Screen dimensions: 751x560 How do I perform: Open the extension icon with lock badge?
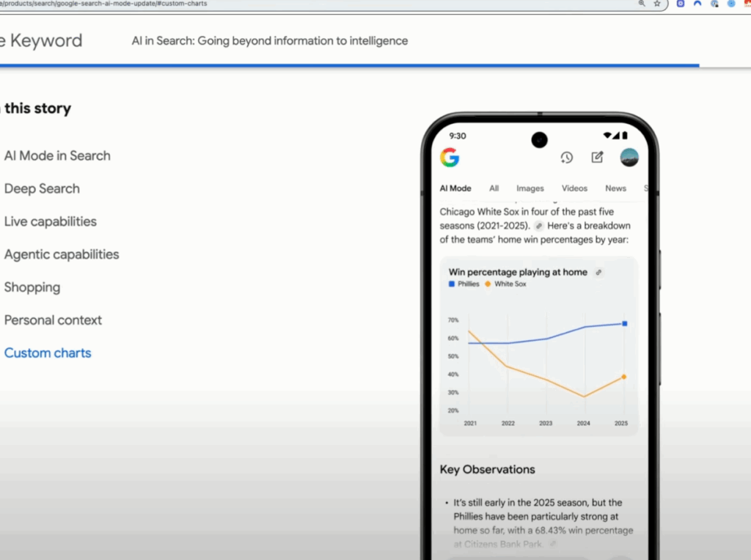[714, 4]
